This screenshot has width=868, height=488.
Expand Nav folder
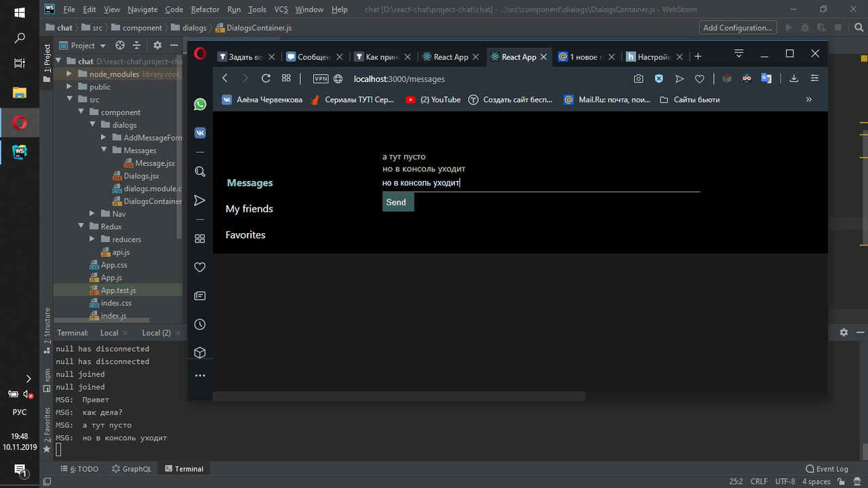(92, 213)
